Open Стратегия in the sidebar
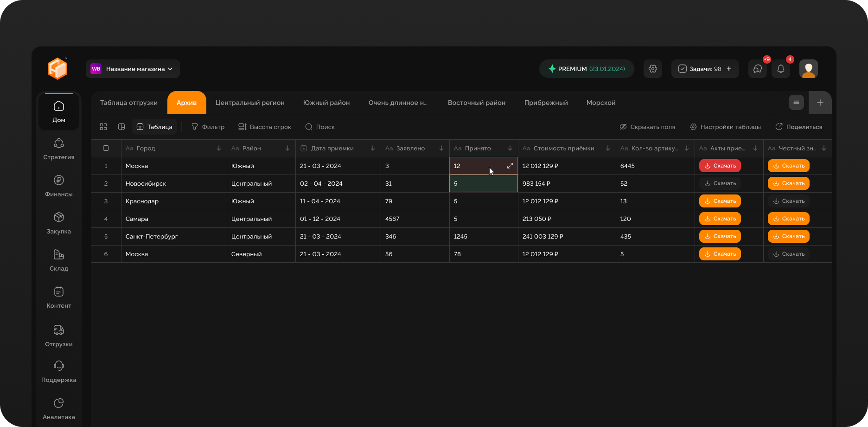The height and width of the screenshot is (427, 868). click(x=59, y=149)
